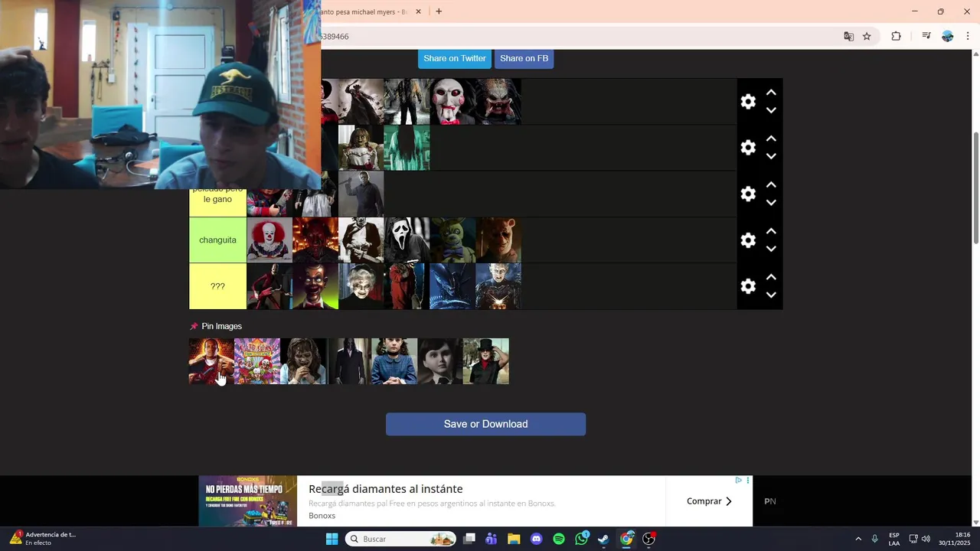Open the Windows Start menu
This screenshot has width=980, height=551.
coord(332,539)
